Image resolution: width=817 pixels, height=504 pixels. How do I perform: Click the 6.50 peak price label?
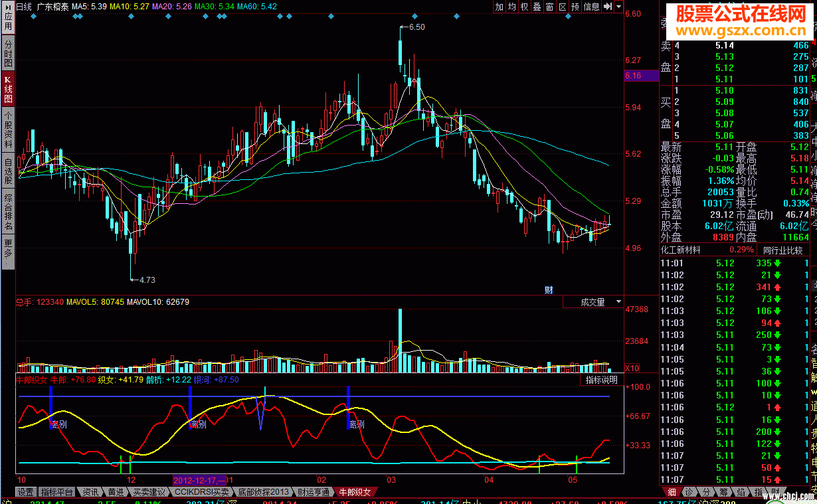tap(416, 27)
